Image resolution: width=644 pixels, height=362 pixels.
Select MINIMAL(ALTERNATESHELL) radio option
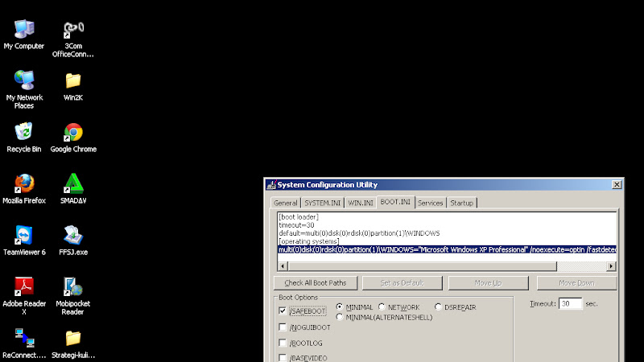339,317
